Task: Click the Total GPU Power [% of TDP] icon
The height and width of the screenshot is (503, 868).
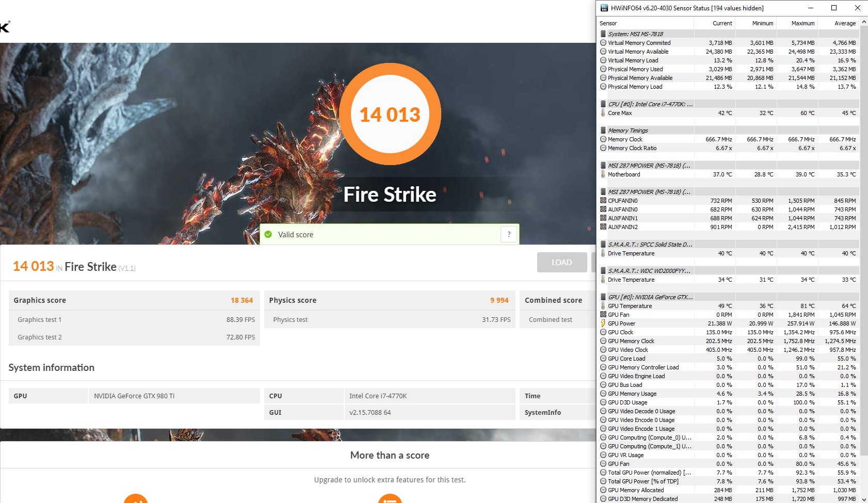Action: [x=603, y=481]
